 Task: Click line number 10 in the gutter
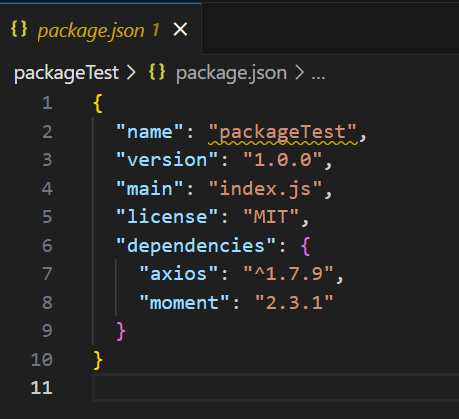click(42, 360)
